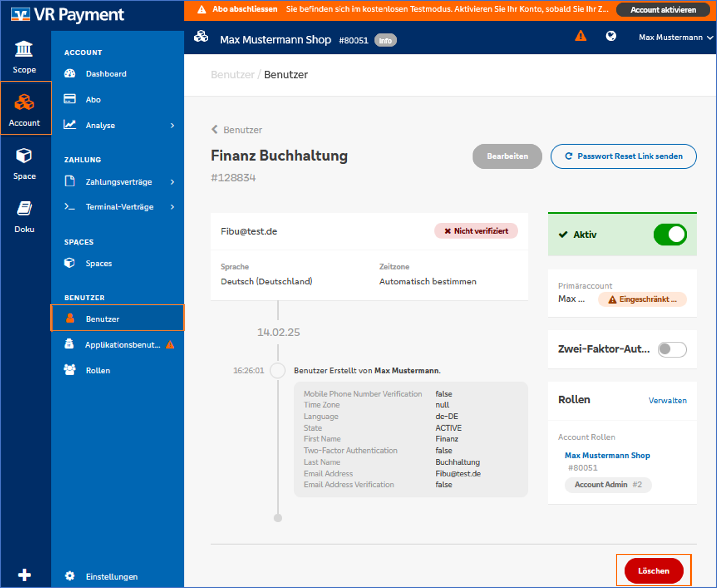Open the Dashboard menu item
This screenshot has width=717, height=588.
[x=117, y=74]
